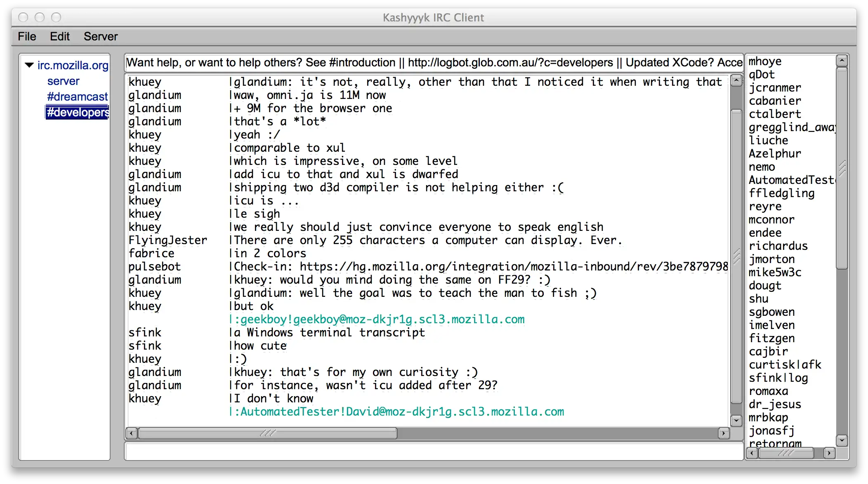Select the #developers channel
The width and height of the screenshot is (868, 484).
click(x=78, y=112)
